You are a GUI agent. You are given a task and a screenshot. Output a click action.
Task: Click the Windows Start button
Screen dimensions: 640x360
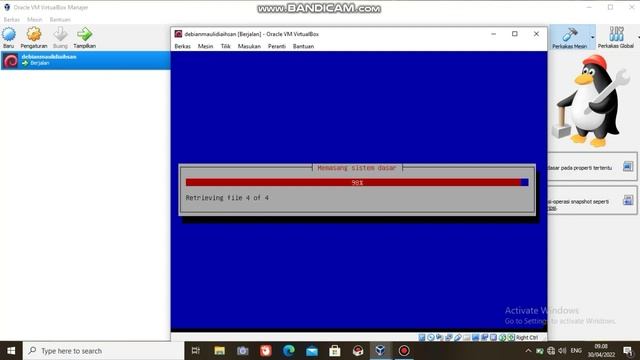(x=11, y=351)
